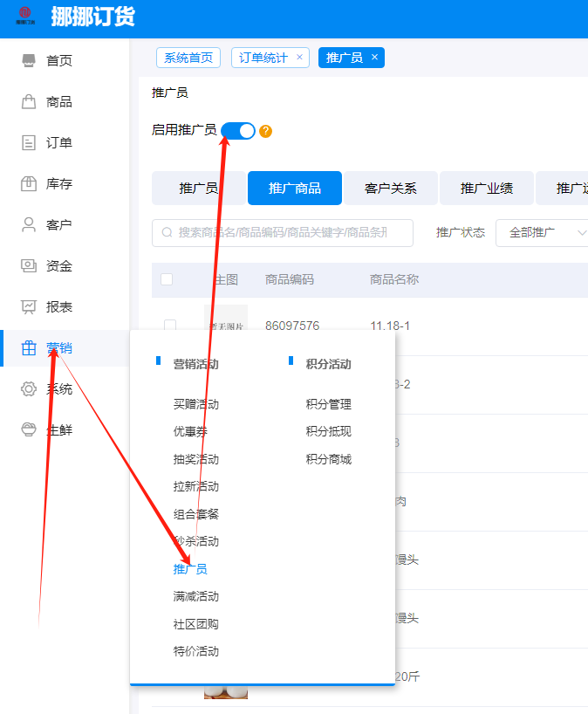Tick the checkbox for product 86097576
Viewport: 588px width, 714px height.
170,326
